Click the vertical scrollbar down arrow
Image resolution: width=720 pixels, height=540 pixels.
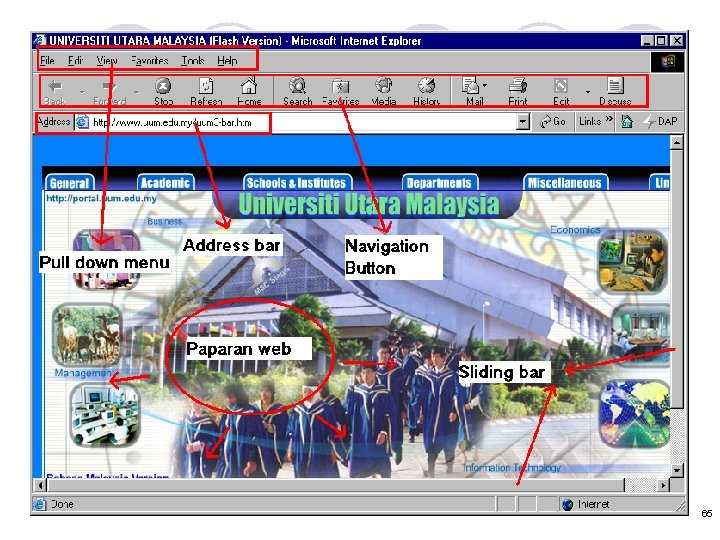coord(677,470)
